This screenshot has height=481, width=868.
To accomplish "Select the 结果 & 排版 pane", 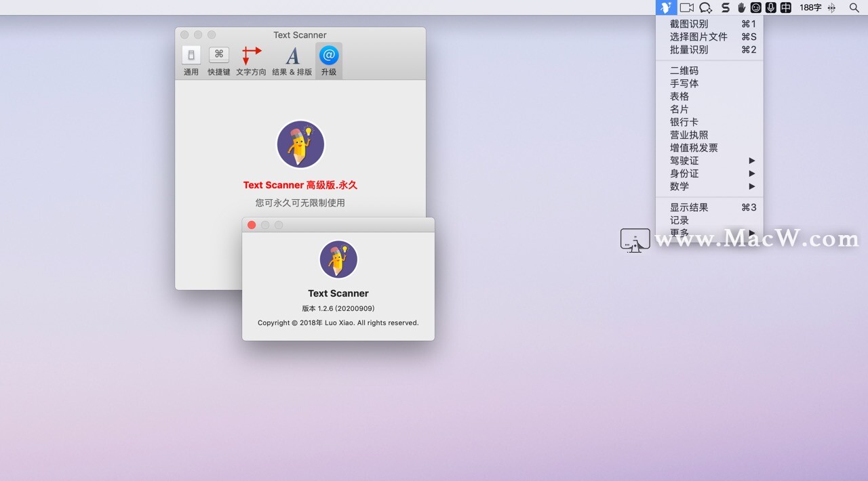I will click(292, 60).
